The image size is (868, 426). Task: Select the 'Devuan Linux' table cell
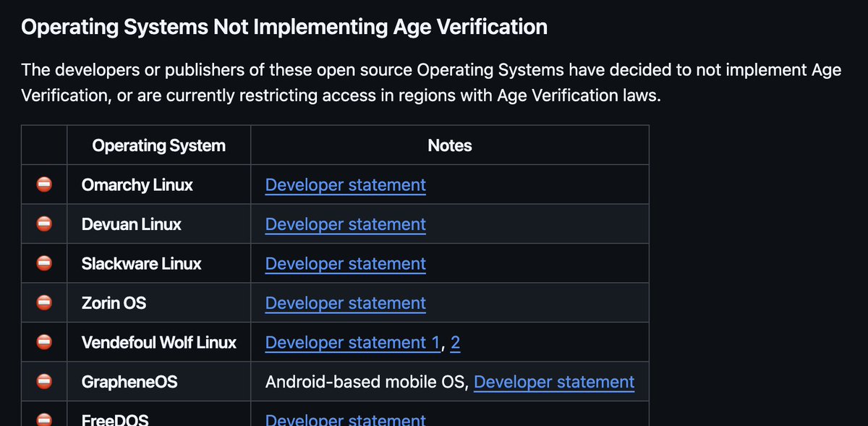point(159,224)
